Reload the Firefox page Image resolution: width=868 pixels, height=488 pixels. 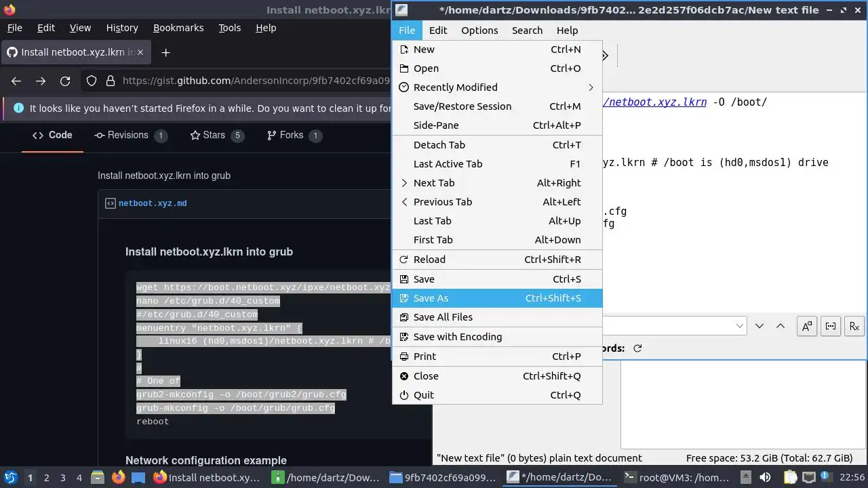(x=65, y=81)
